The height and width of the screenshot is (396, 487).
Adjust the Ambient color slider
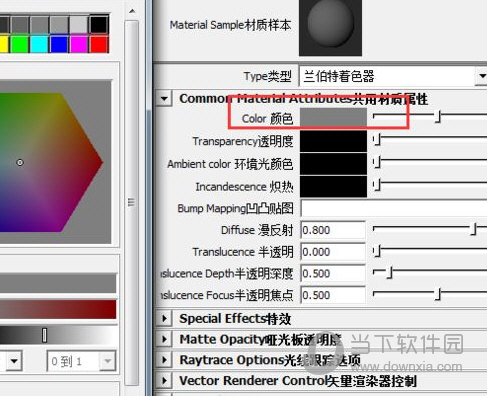tap(377, 162)
